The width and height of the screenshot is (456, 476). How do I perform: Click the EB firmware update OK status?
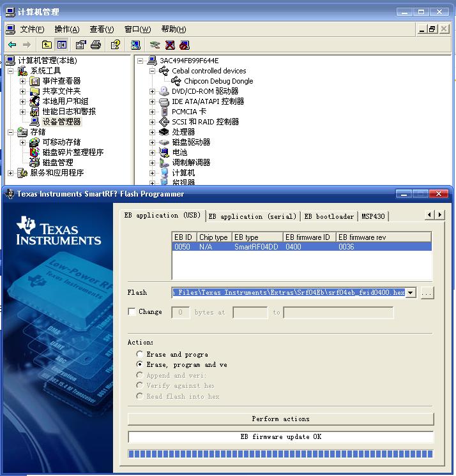coord(281,437)
